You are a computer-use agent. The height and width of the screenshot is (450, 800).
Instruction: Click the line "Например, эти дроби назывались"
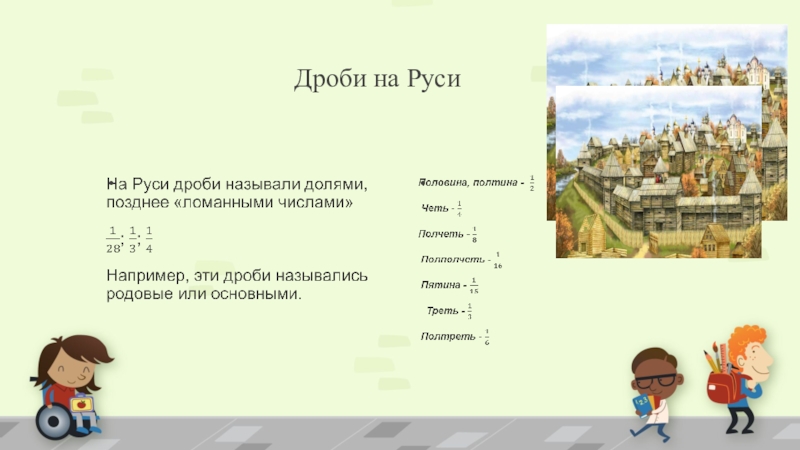point(239,275)
